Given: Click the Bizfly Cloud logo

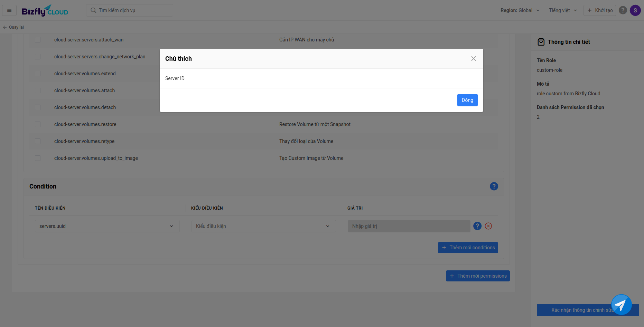Looking at the screenshot, I should pos(45,11).
